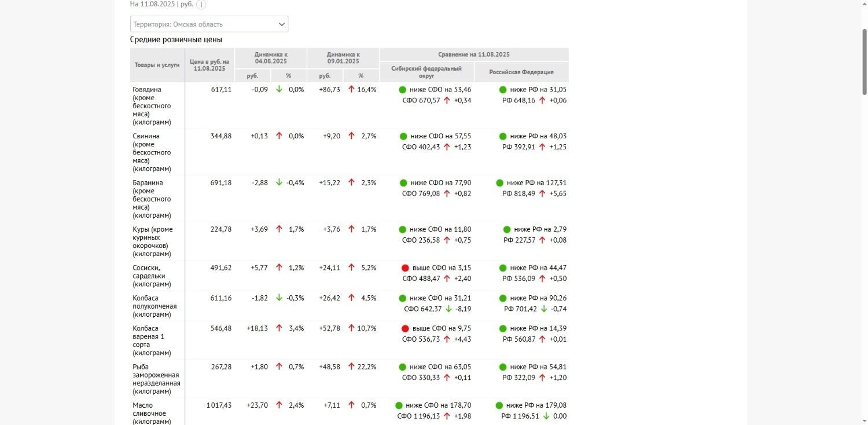Image resolution: width=868 pixels, height=425 pixels.
Task: Click the vertical page scrollbar
Action: pos(864,61)
